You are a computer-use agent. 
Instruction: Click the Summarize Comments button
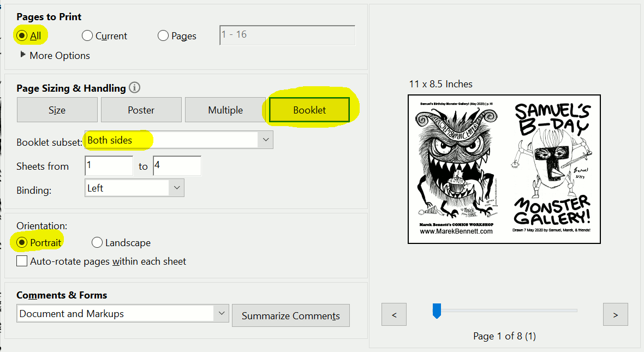(x=290, y=316)
